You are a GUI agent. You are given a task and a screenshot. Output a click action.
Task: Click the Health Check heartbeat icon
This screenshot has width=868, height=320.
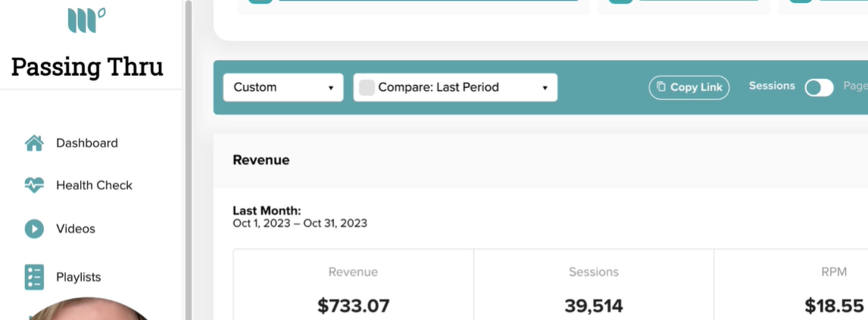pyautogui.click(x=34, y=185)
